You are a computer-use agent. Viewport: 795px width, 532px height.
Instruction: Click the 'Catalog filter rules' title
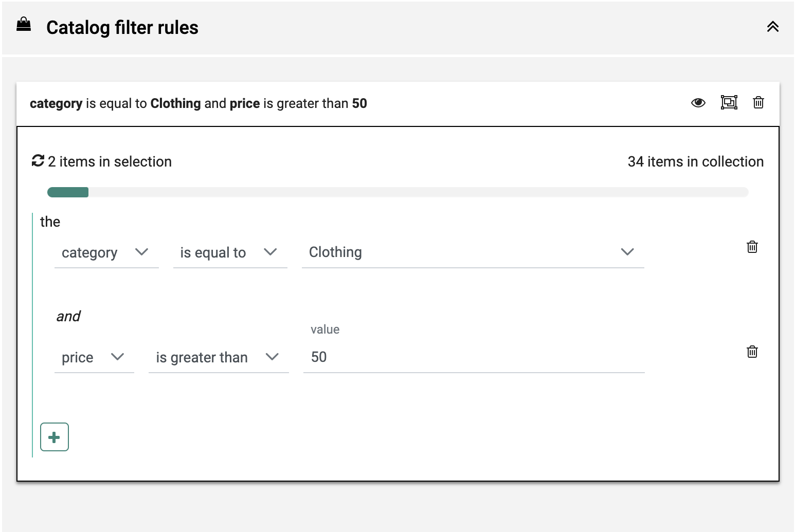122,27
